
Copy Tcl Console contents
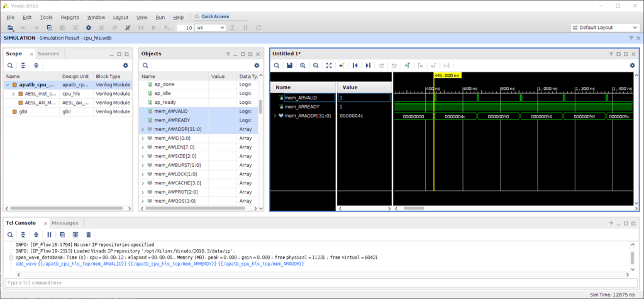[x=62, y=235]
